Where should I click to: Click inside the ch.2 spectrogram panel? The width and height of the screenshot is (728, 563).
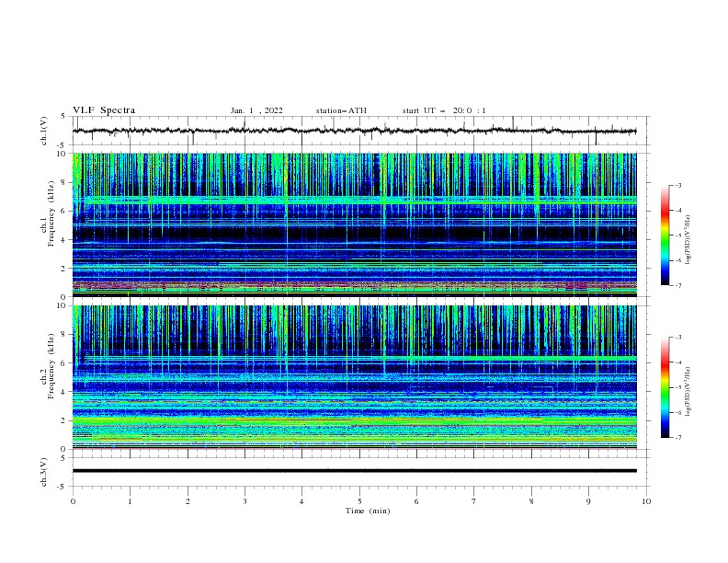pos(354,377)
